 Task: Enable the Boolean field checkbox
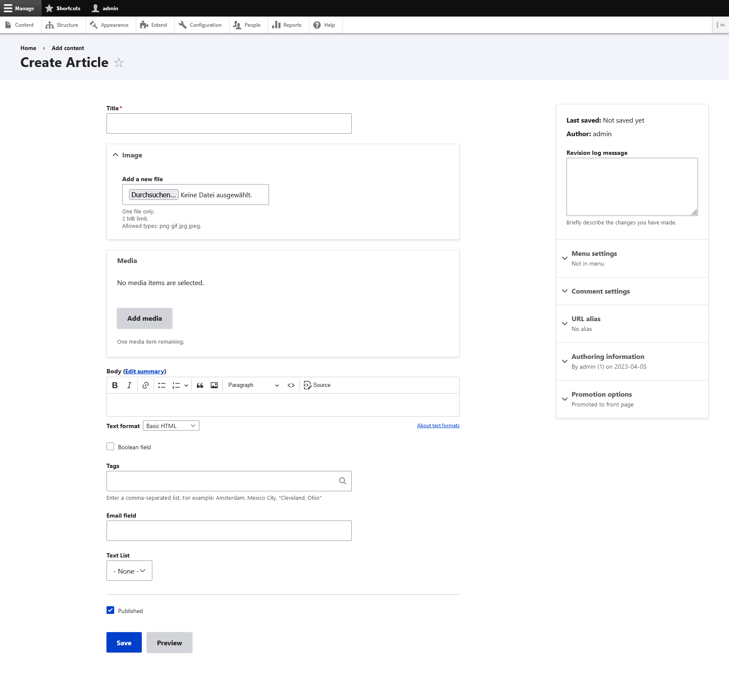pyautogui.click(x=110, y=447)
